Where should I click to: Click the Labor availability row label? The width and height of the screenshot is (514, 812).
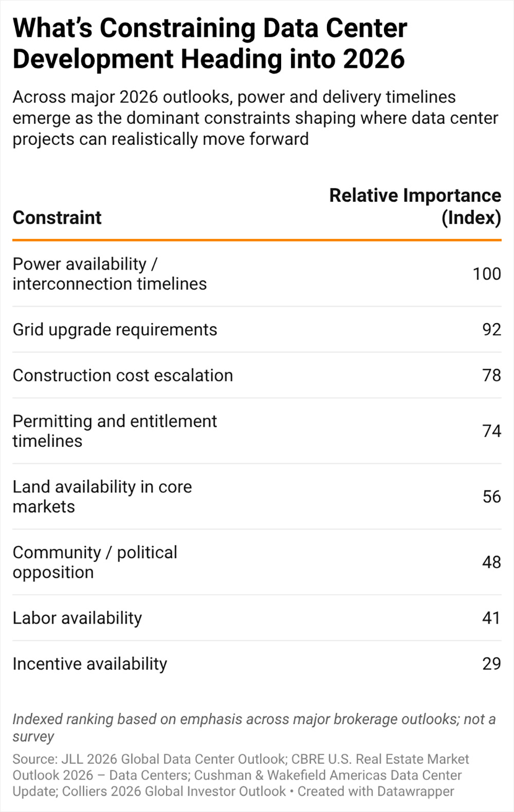77,618
